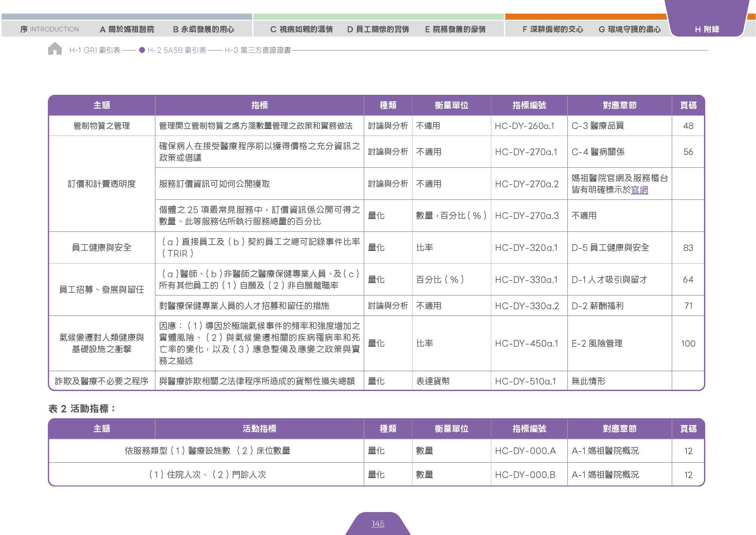Click the home icon in breadcrumb
Screen dimensions: 756x535
point(55,49)
